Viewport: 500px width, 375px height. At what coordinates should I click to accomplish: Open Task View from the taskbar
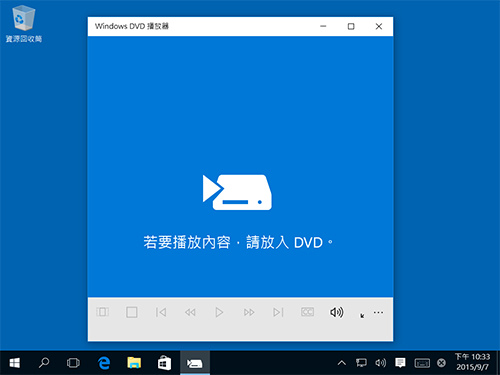pyautogui.click(x=73, y=363)
